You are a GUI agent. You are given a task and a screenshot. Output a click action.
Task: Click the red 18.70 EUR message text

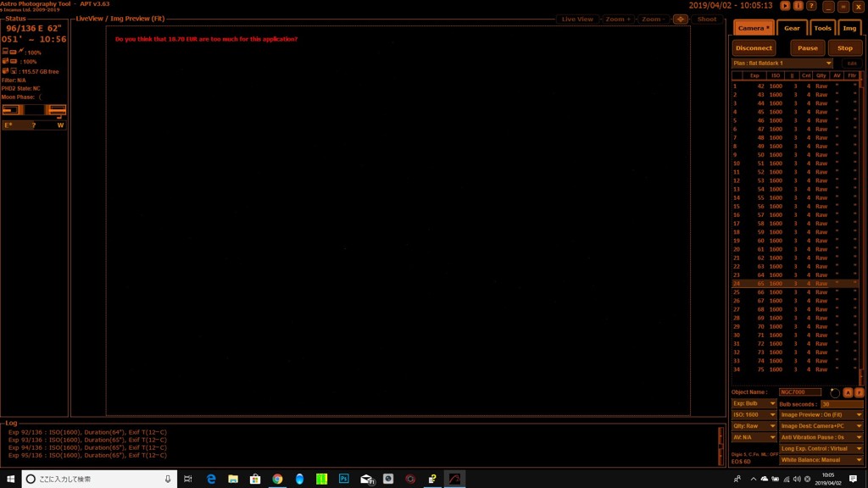pos(206,39)
